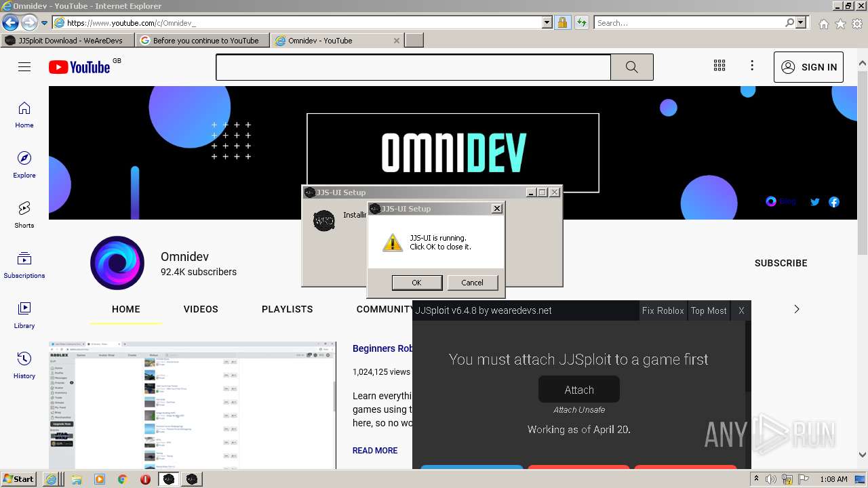The width and height of the screenshot is (868, 488).
Task: Go back with Internet Explorer's back arrow
Action: click(9, 22)
